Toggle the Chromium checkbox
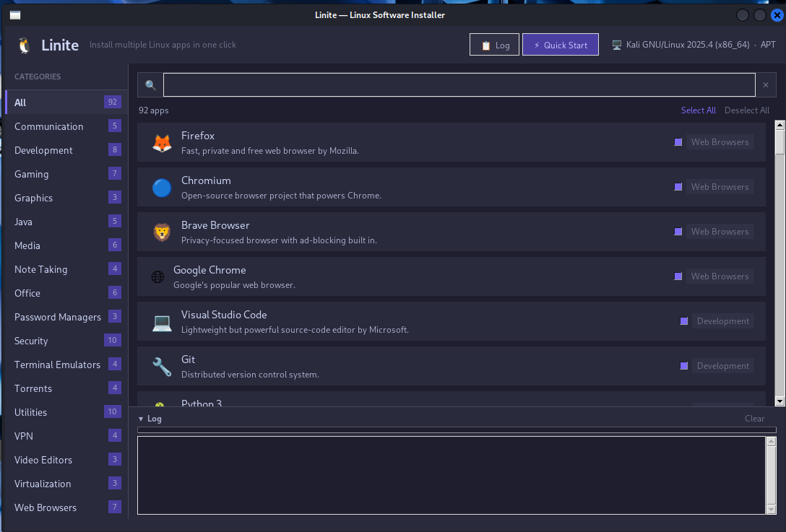 tap(678, 187)
